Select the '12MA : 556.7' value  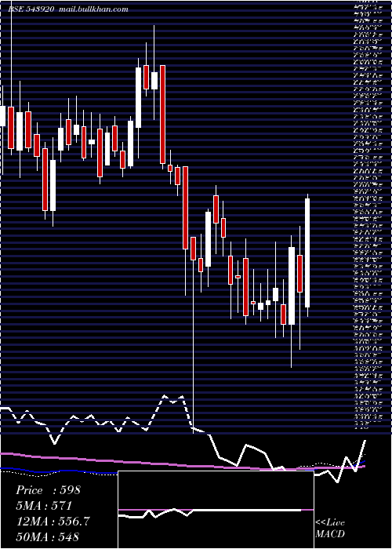coord(53,521)
